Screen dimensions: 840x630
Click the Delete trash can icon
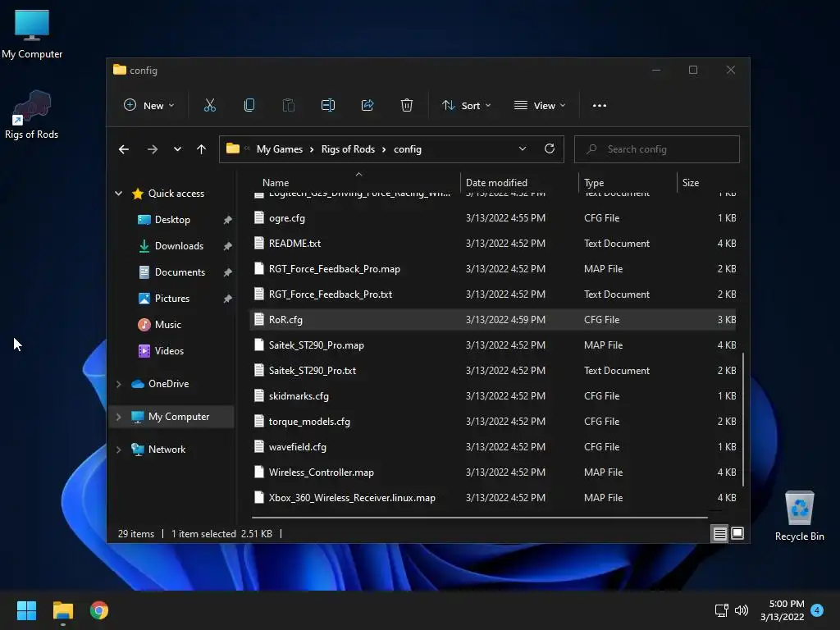point(407,106)
